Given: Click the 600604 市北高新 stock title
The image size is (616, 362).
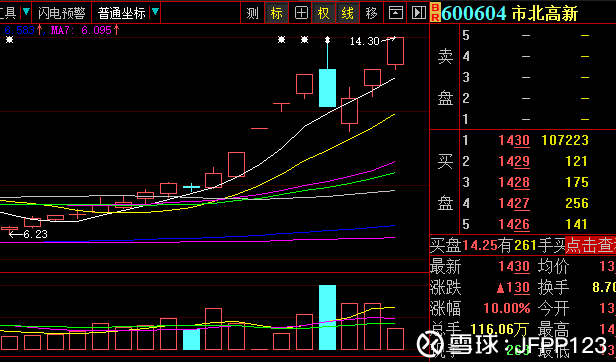Looking at the screenshot, I should tap(510, 14).
